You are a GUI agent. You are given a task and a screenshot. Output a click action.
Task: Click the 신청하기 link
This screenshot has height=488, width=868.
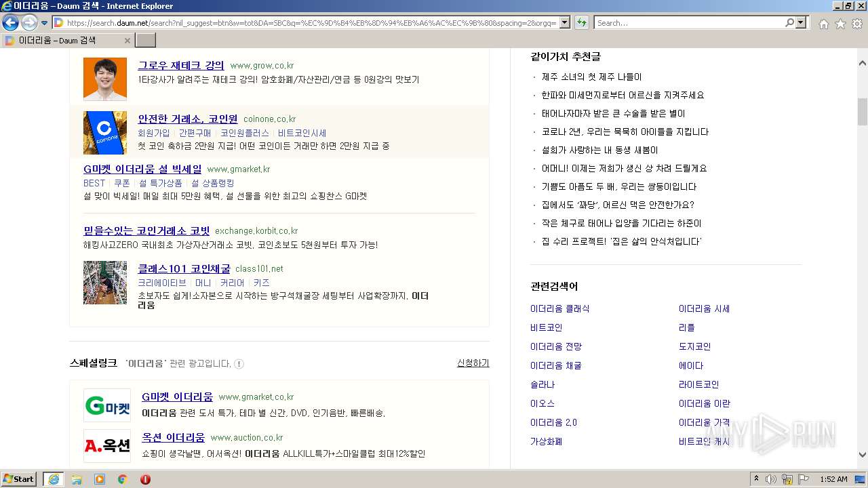pyautogui.click(x=473, y=363)
